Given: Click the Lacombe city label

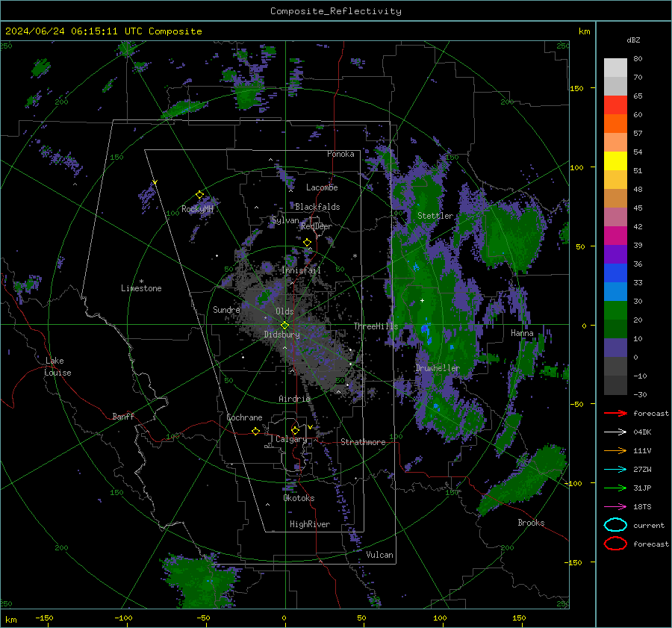Looking at the screenshot, I should pos(322,187).
